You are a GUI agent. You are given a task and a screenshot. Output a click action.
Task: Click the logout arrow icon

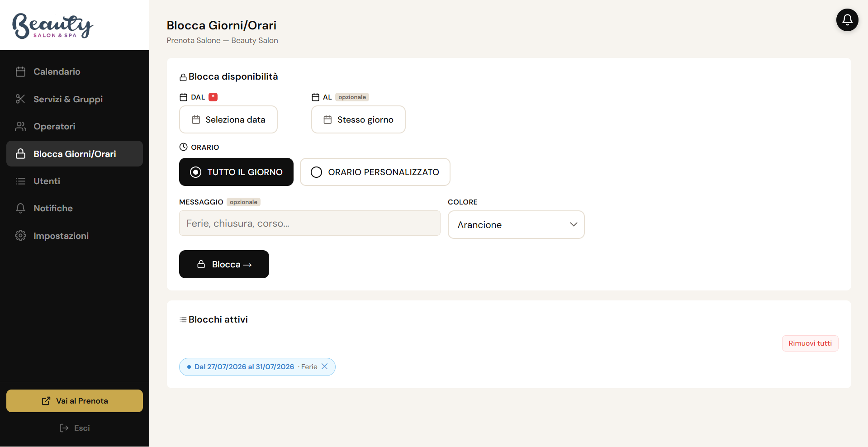(64, 428)
